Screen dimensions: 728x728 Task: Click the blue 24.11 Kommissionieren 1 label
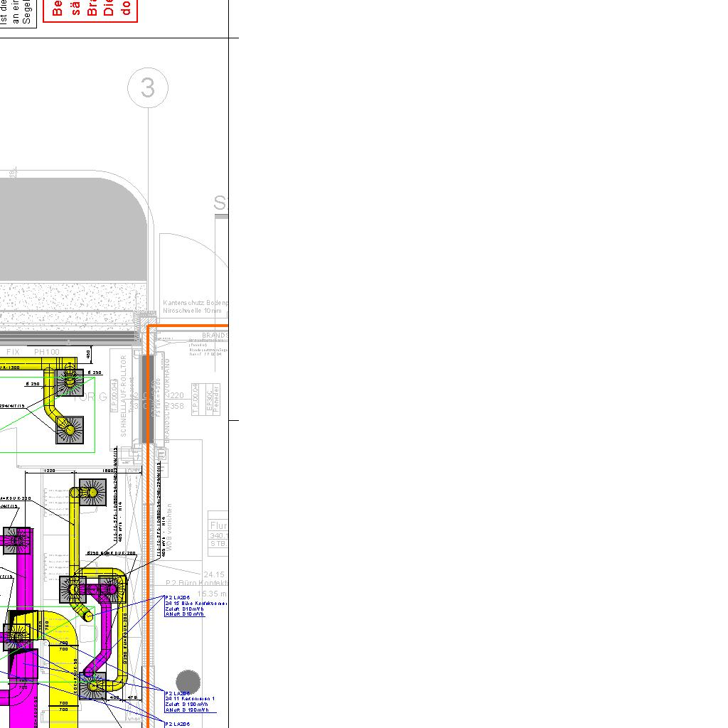click(x=190, y=702)
